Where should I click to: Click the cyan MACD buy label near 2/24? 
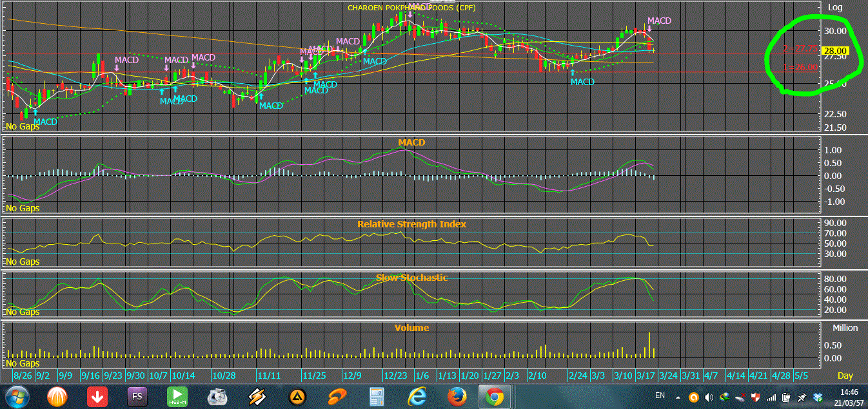tap(582, 82)
